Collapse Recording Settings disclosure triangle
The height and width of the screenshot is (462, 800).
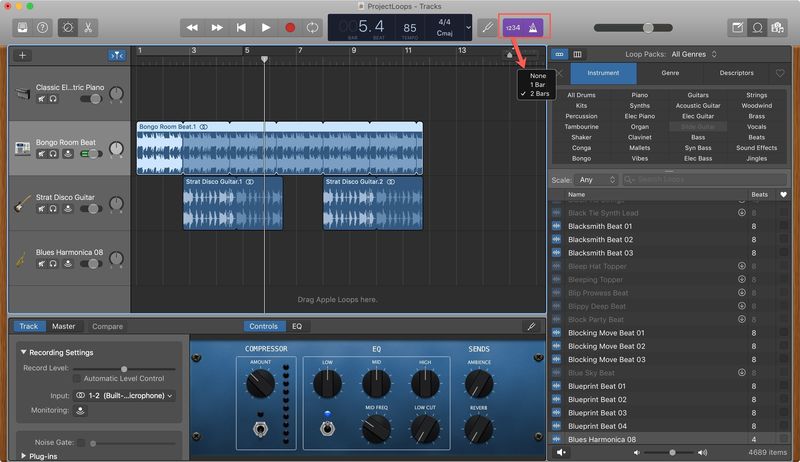click(x=23, y=352)
